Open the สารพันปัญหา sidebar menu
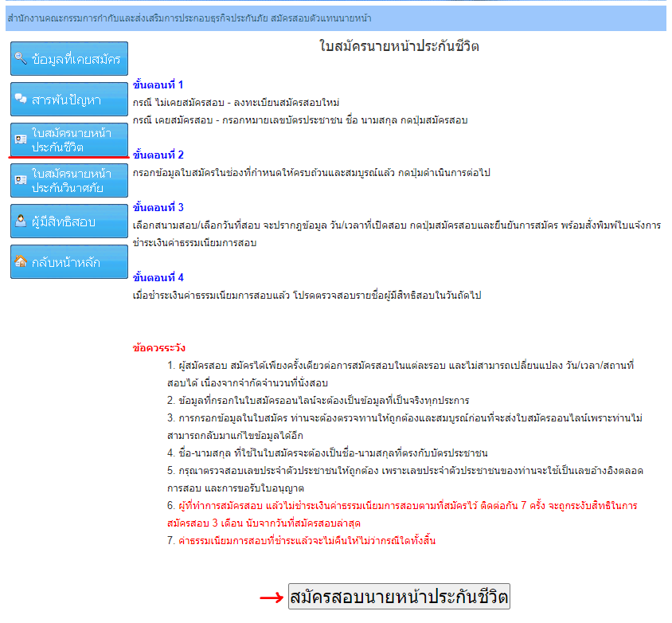The image size is (672, 623). point(69,100)
